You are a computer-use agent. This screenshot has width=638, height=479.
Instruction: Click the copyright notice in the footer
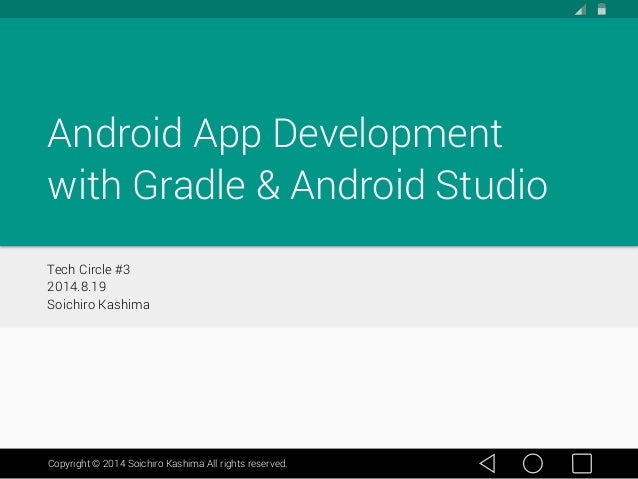click(x=167, y=464)
